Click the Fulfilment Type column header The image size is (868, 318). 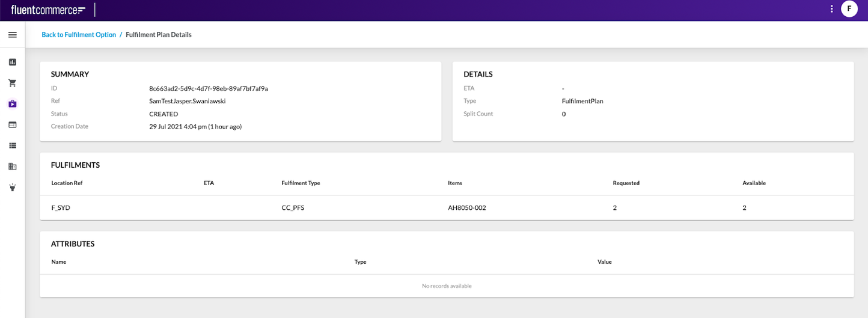[x=301, y=183]
